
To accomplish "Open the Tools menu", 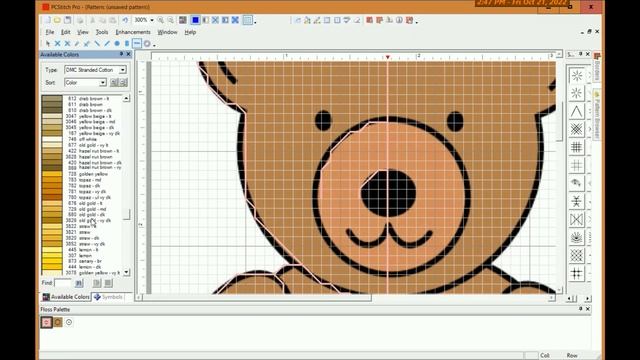I will [x=102, y=32].
